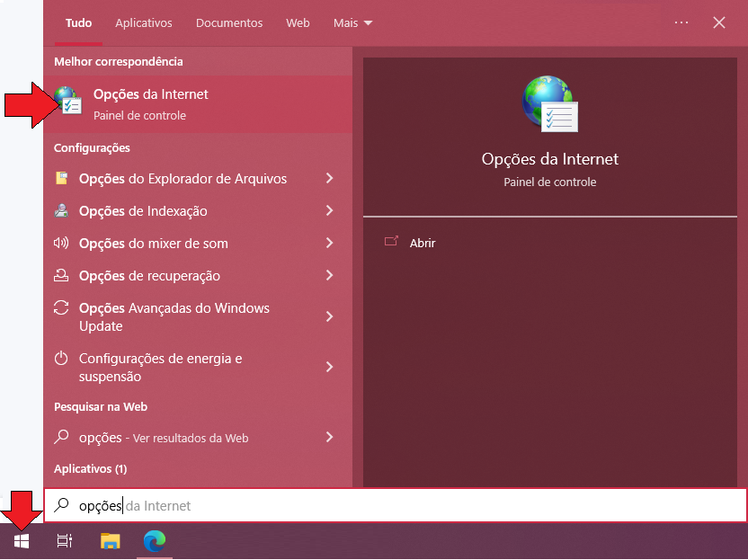Launch File Explorer from the taskbar

point(111,541)
